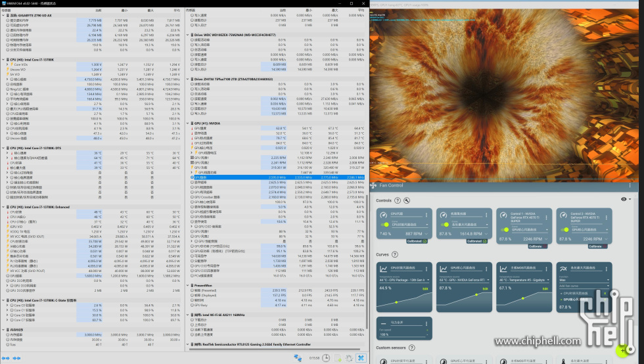Open the curve dropdown on the 1614.8 RPM card
The height and width of the screenshot is (364, 644).
click(469, 225)
